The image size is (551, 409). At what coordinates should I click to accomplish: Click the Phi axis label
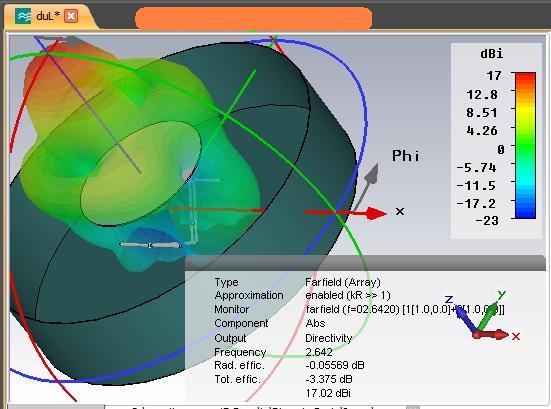[x=406, y=156]
